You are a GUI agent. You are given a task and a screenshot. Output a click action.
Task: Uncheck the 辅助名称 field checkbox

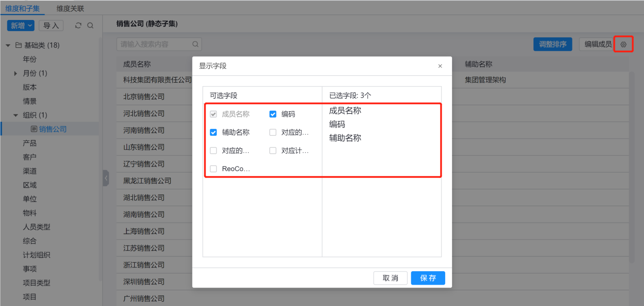click(x=213, y=132)
